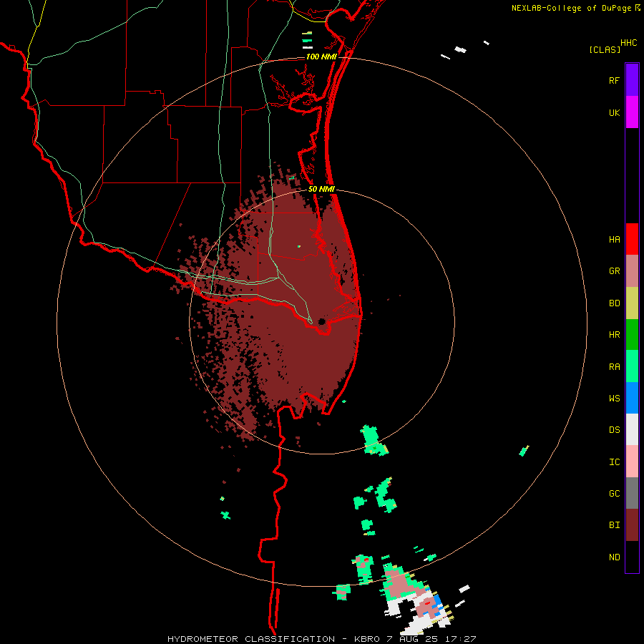Click the [CLAS] units label

pyautogui.click(x=605, y=50)
